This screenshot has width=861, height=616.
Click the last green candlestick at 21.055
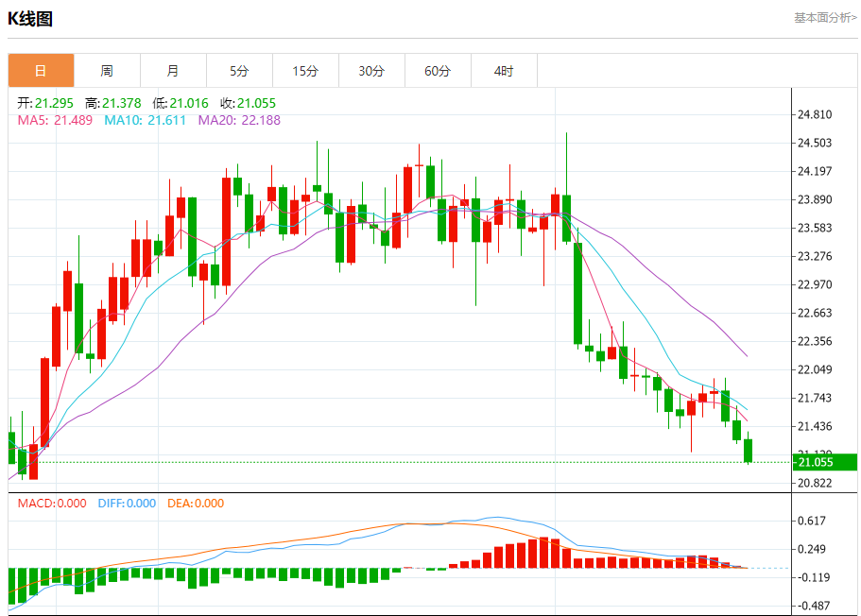pos(748,451)
